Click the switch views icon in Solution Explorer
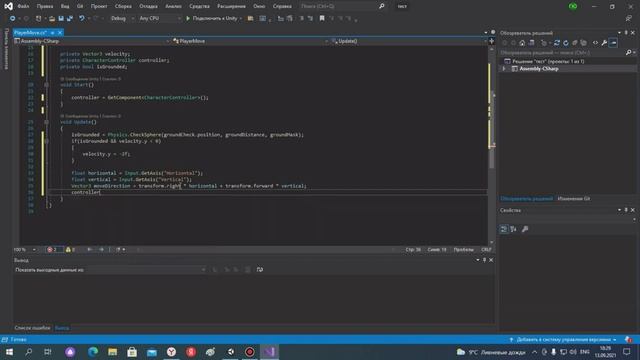Image resolution: width=640 pixels, height=360 pixels. [x=531, y=43]
